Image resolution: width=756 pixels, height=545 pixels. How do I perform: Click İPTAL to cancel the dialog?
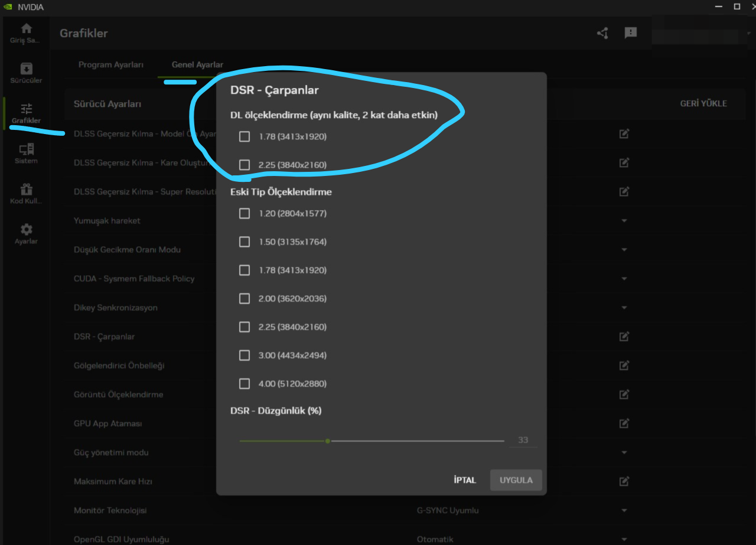[x=465, y=480]
